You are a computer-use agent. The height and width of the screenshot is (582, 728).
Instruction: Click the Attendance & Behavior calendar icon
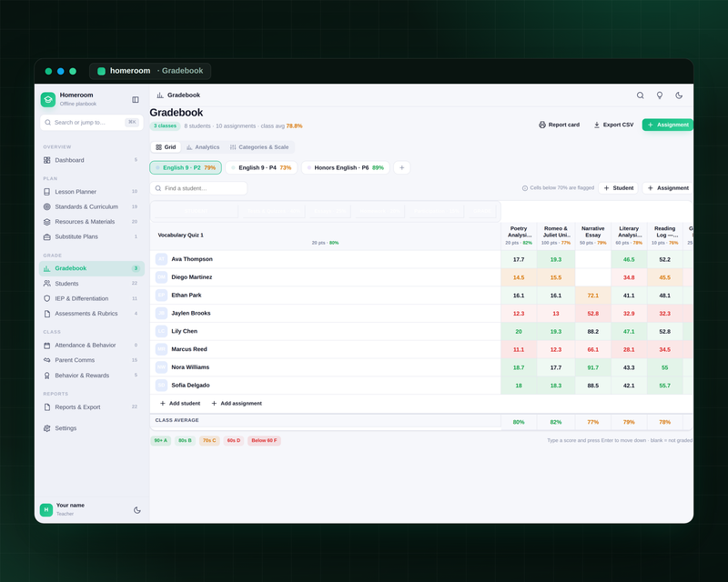click(47, 346)
